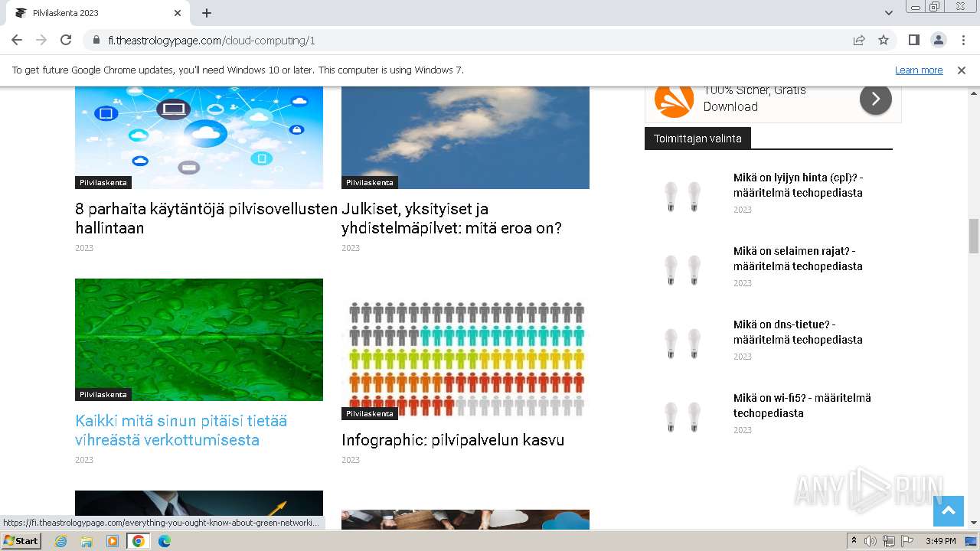Expand the tab search dropdown arrow
The image size is (980, 551).
coord(889,13)
